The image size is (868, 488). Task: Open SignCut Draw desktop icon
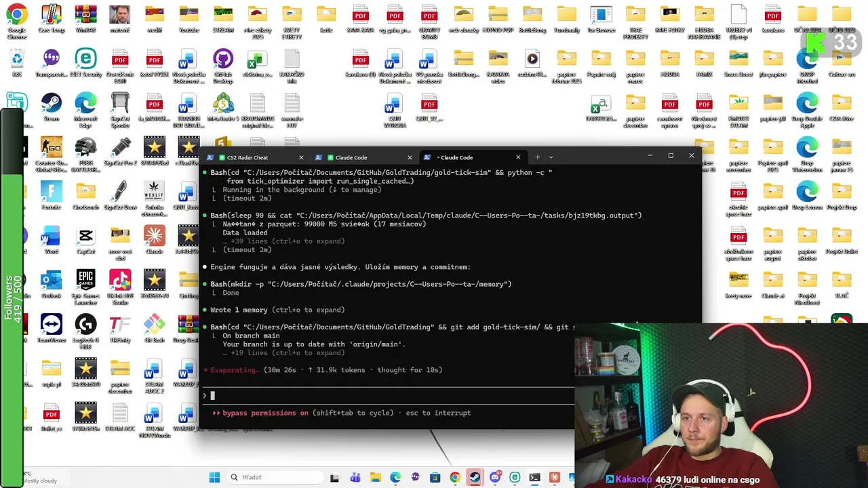click(x=121, y=195)
